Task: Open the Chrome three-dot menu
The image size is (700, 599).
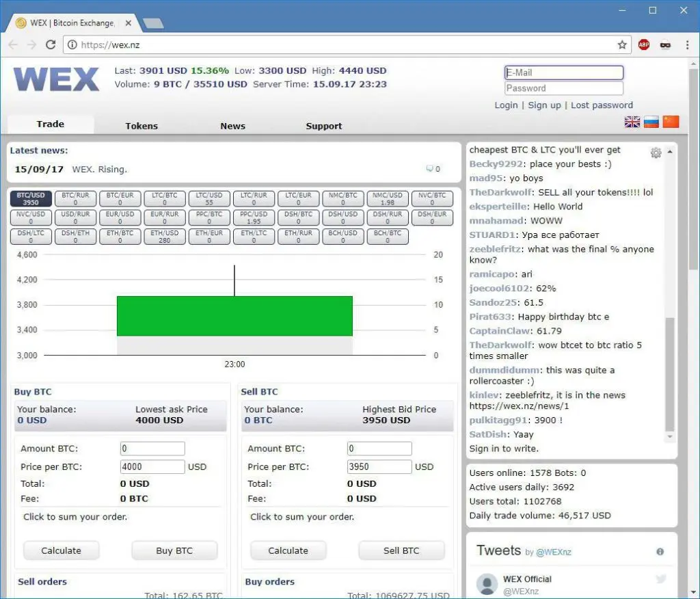Action: [x=687, y=44]
